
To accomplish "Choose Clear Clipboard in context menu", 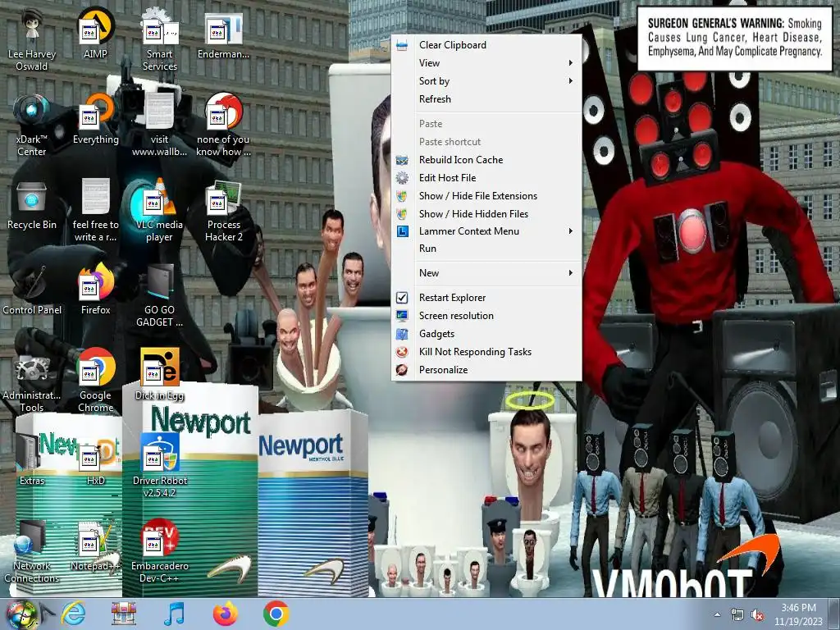I will click(x=486, y=45).
